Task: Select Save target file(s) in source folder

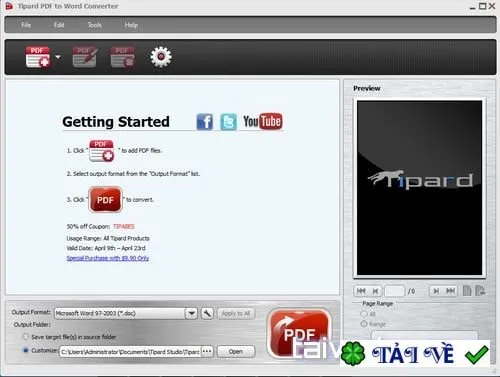Action: click(x=25, y=337)
